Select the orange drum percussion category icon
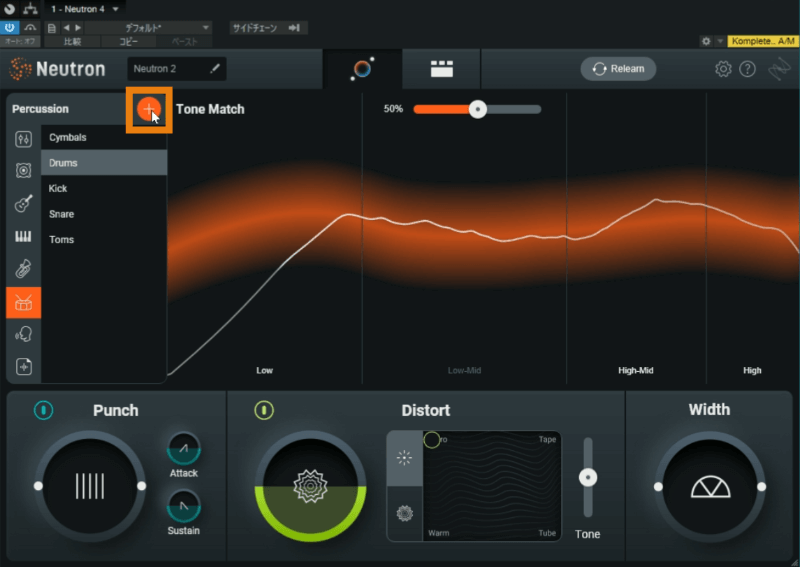Screen dimensions: 800x567 tap(23, 303)
